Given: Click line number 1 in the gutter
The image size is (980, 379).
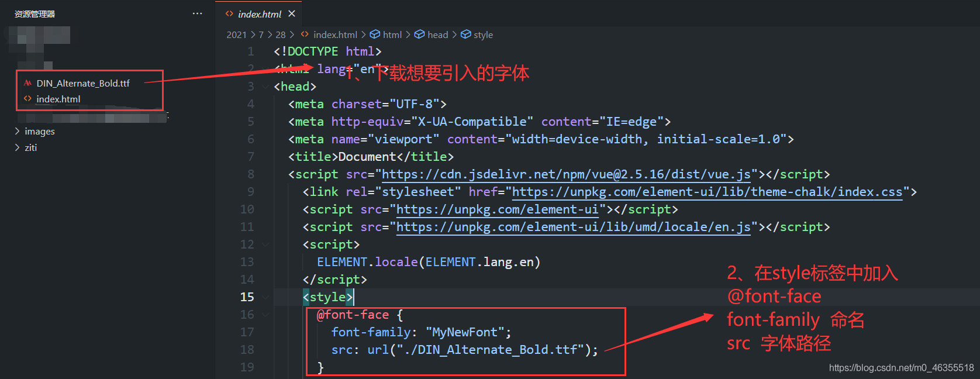Looking at the screenshot, I should click(x=251, y=51).
